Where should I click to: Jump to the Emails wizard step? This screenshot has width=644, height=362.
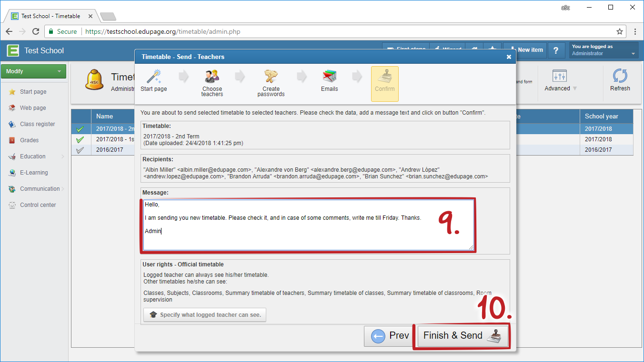pos(329,77)
